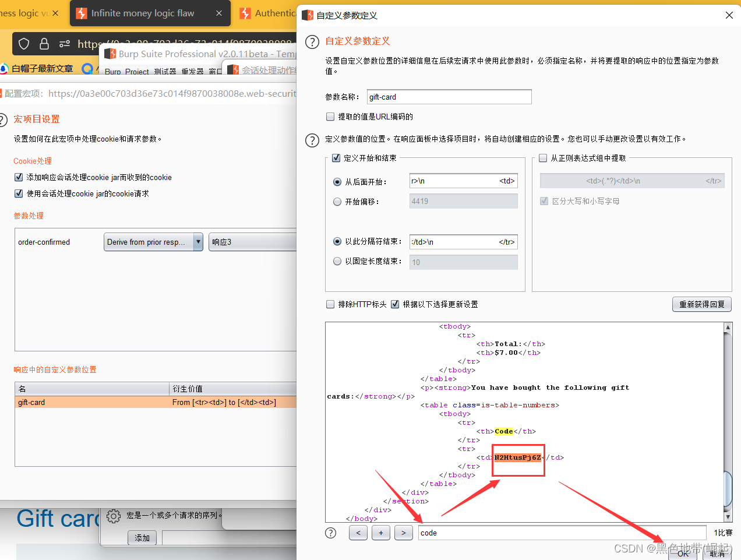Select the 开始偏移 radio button
The width and height of the screenshot is (741, 560).
pos(337,202)
